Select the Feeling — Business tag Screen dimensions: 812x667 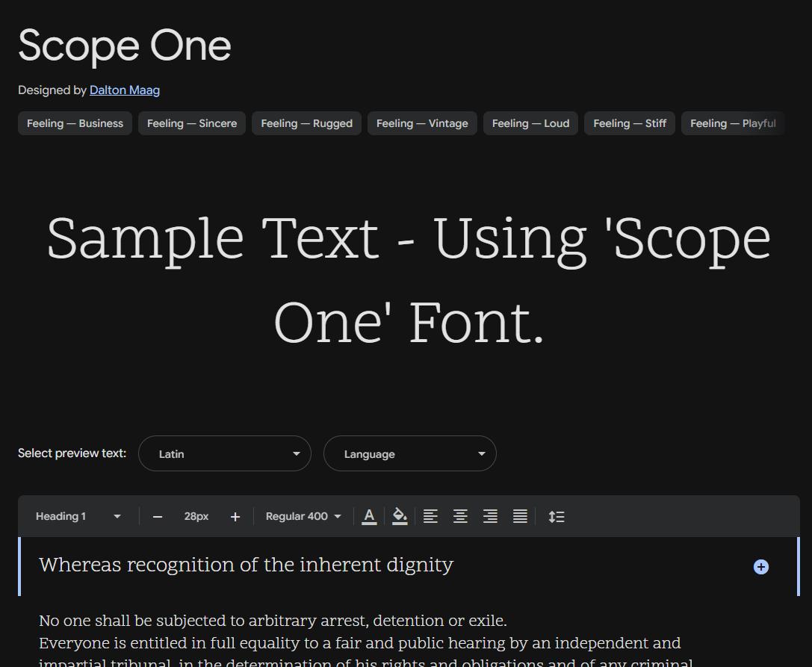(75, 123)
